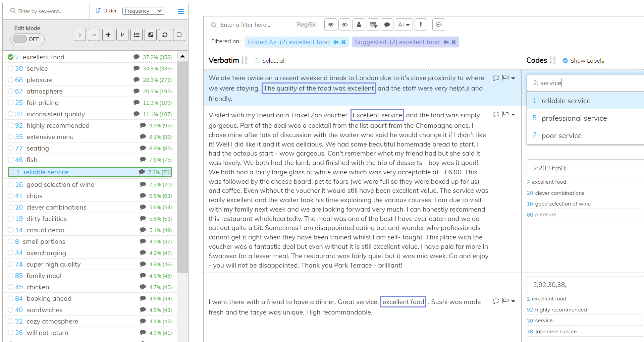Click the person icon in verbatim toolbar
The height and width of the screenshot is (342, 644).
click(359, 24)
